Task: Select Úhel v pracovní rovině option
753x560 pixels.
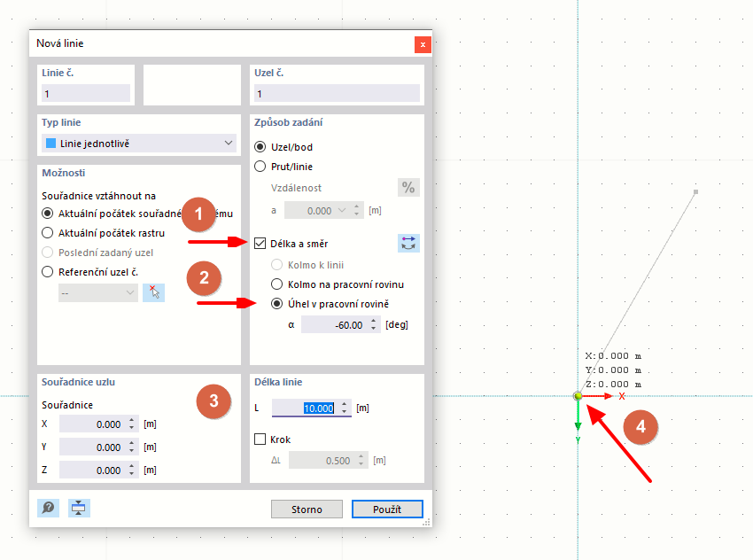Action: coord(276,304)
